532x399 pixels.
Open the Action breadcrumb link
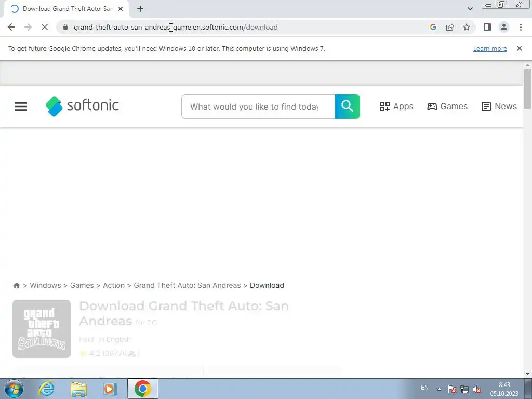click(x=114, y=285)
